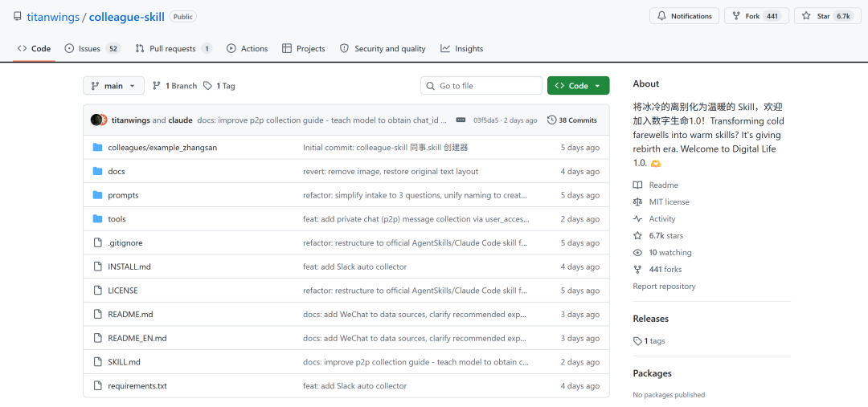Click the Report repository link
Image resolution: width=868 pixels, height=407 pixels.
[664, 287]
